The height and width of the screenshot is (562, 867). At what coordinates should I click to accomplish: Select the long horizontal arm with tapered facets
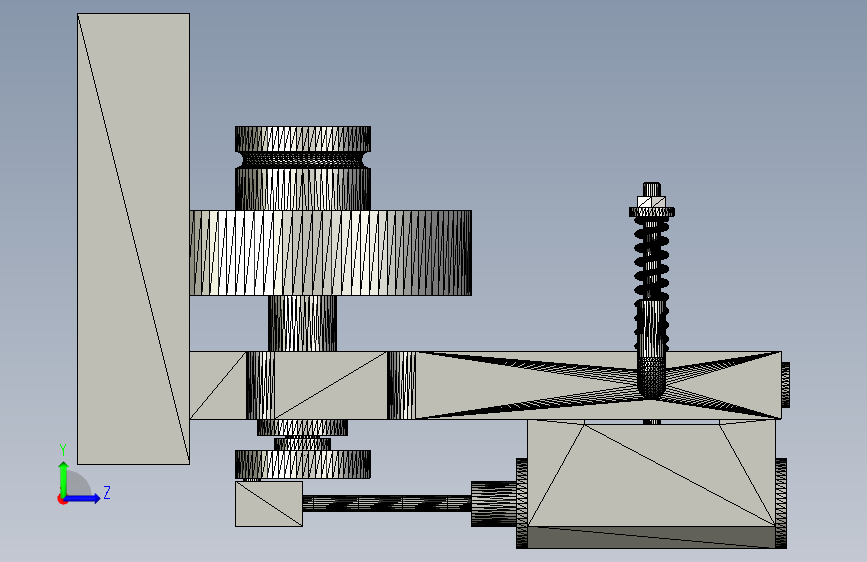(x=485, y=385)
